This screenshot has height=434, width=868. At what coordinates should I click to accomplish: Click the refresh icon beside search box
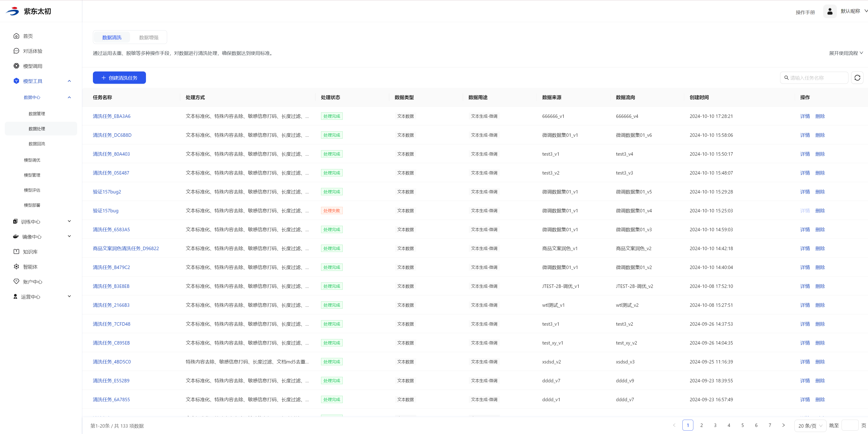857,78
